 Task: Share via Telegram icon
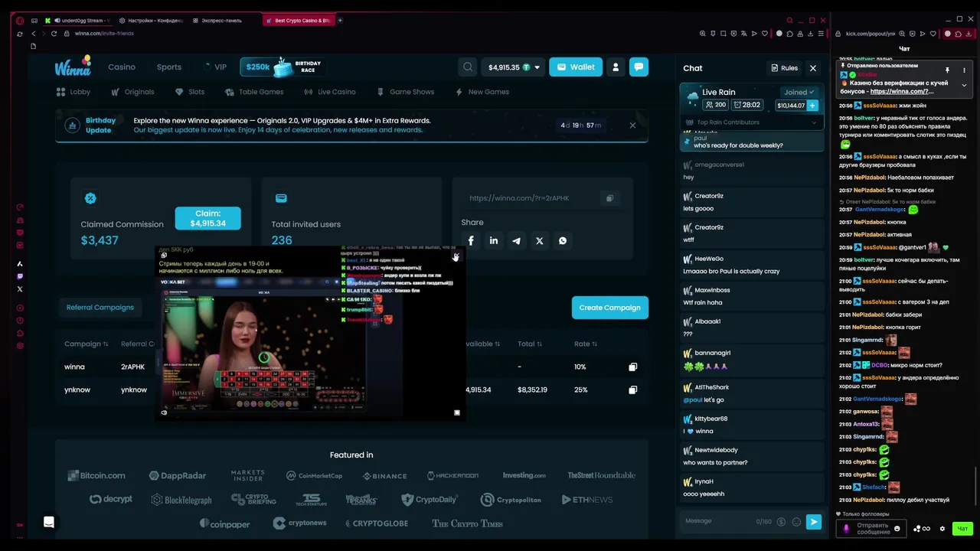pyautogui.click(x=517, y=240)
